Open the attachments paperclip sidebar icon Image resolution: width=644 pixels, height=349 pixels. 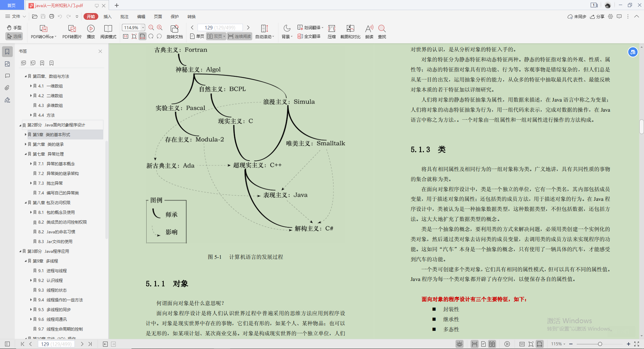(x=7, y=88)
